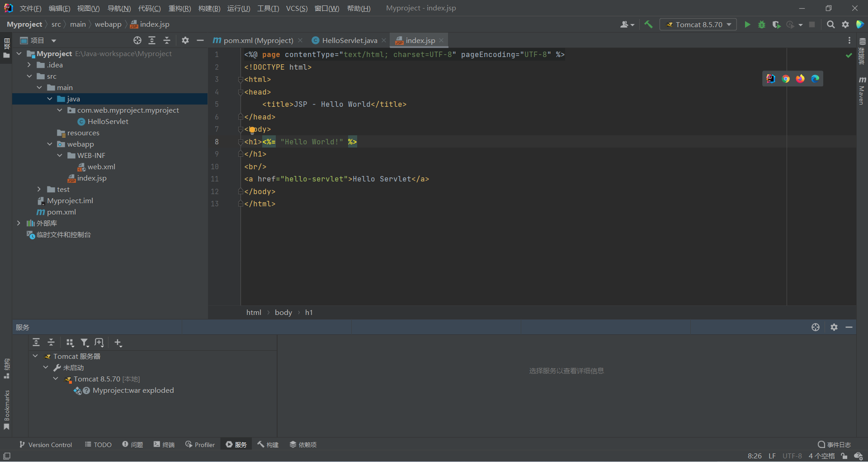Screen dimensions: 868x462
Task: Select Myproject:war exploded artifact
Action: (133, 390)
